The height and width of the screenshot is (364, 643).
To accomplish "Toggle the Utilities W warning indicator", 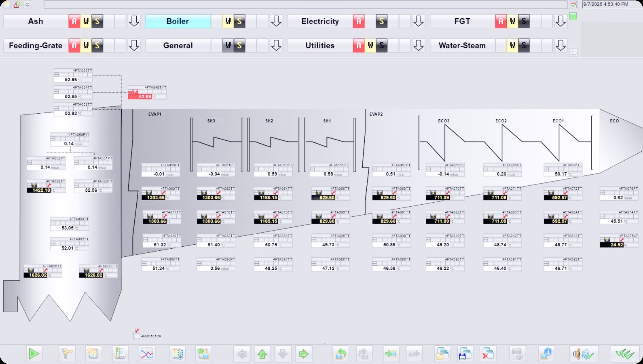I will coord(370,45).
